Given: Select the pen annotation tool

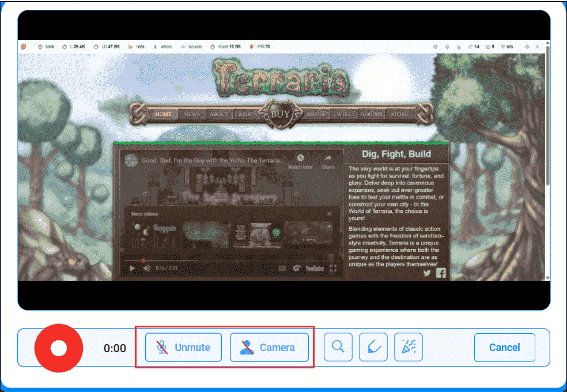Looking at the screenshot, I should [373, 347].
